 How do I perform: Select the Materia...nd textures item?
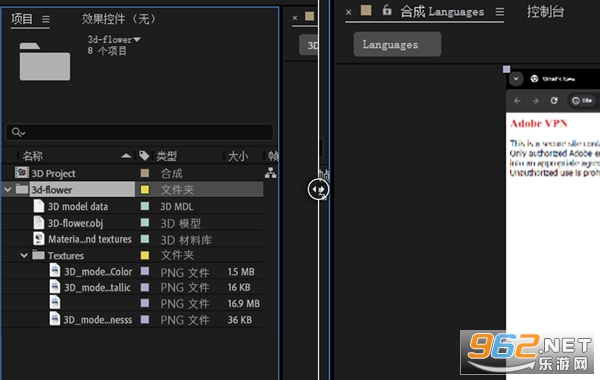(x=90, y=239)
